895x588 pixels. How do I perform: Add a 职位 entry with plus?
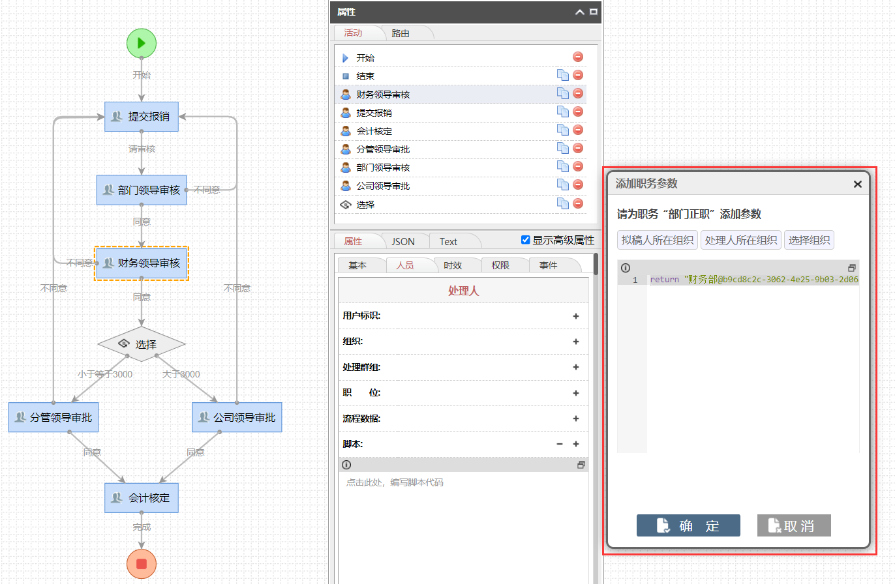click(x=576, y=393)
